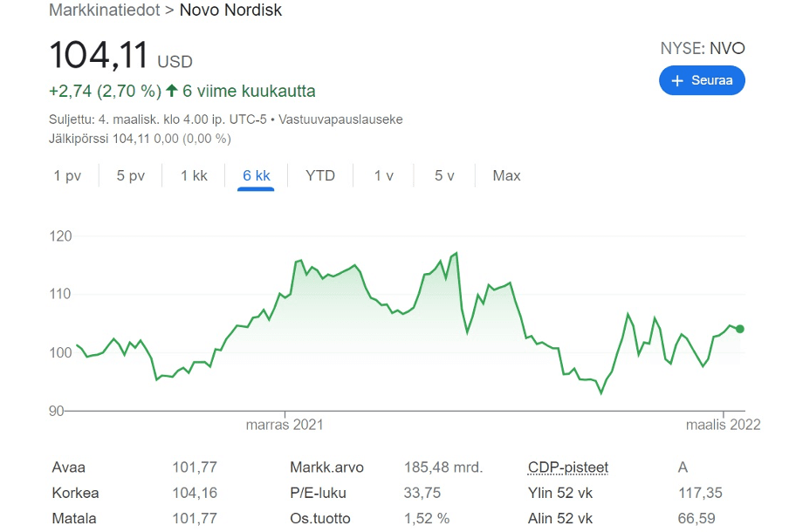
Task: Click the chart peak near 117
Action: tap(456, 254)
